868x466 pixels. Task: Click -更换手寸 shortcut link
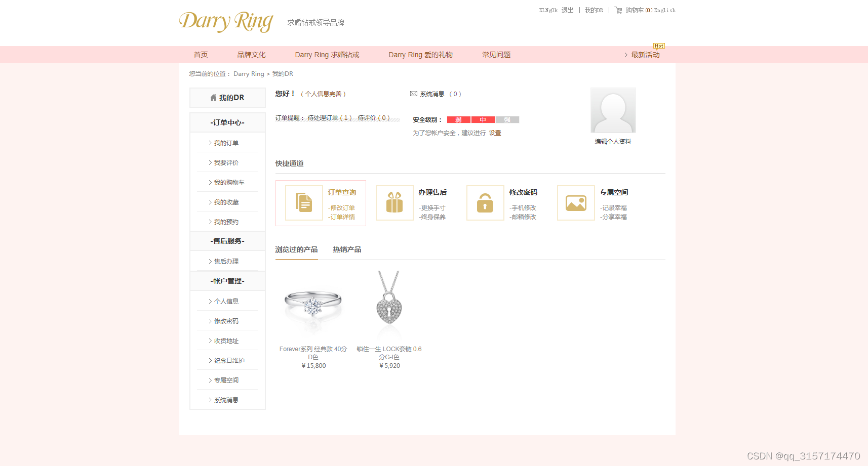click(432, 208)
